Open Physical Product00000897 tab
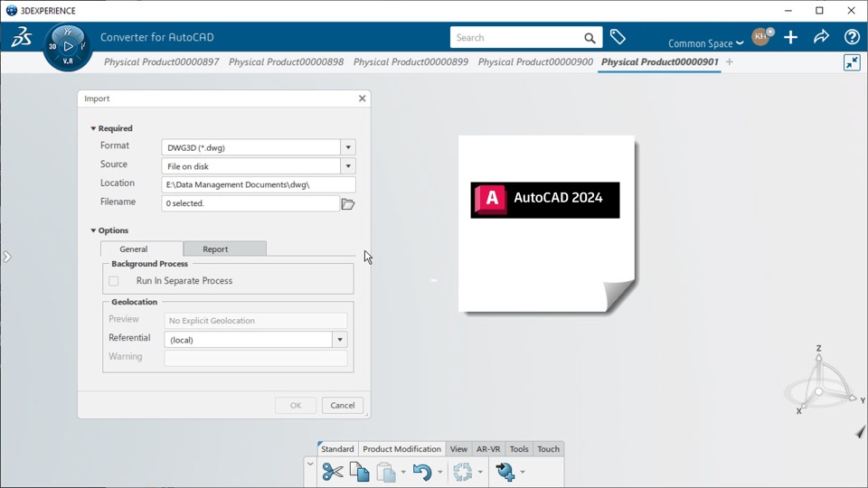 point(162,62)
